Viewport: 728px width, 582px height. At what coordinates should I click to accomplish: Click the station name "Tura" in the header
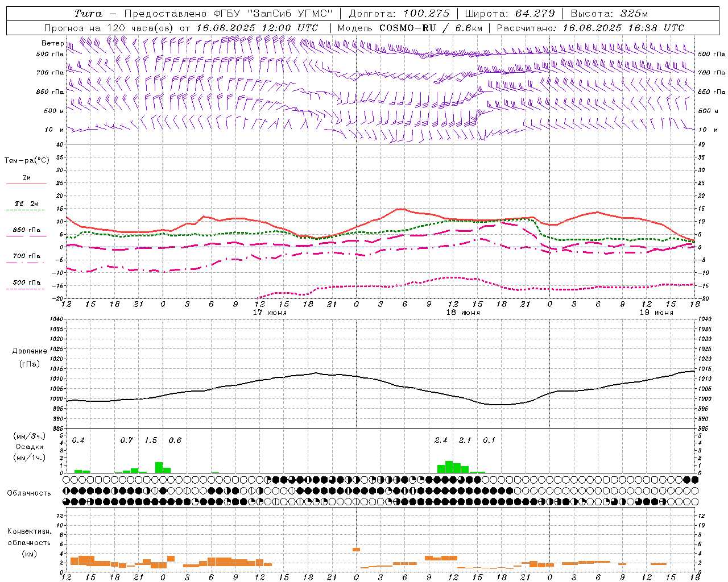pyautogui.click(x=88, y=14)
